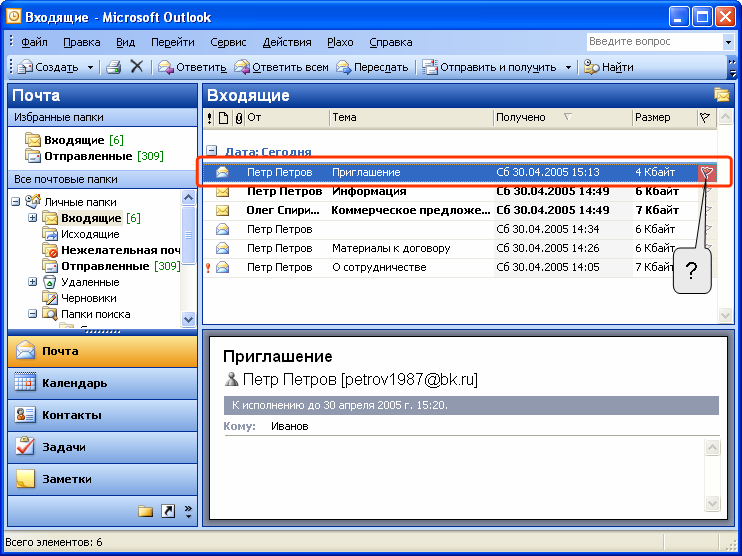The width and height of the screenshot is (742, 556).
Task: Switch to Почта navigation pane
Action: coord(102,352)
